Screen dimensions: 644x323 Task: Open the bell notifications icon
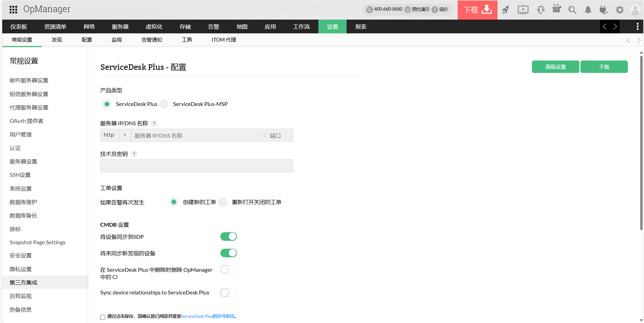(x=588, y=10)
